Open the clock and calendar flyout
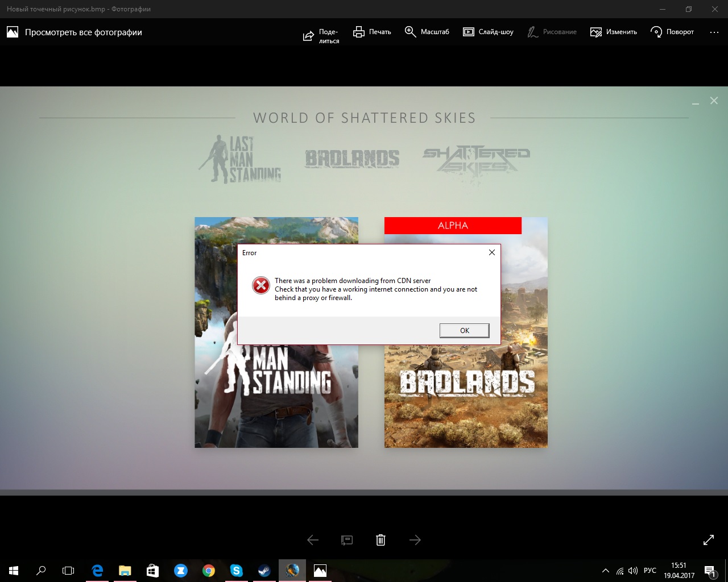Screen dimensions: 728x582 pos(679,571)
